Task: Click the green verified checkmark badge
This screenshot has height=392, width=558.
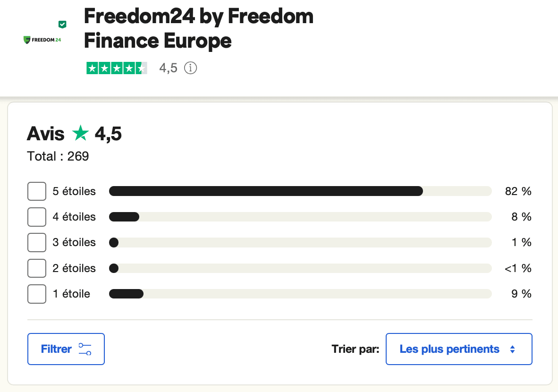Action: point(62,23)
